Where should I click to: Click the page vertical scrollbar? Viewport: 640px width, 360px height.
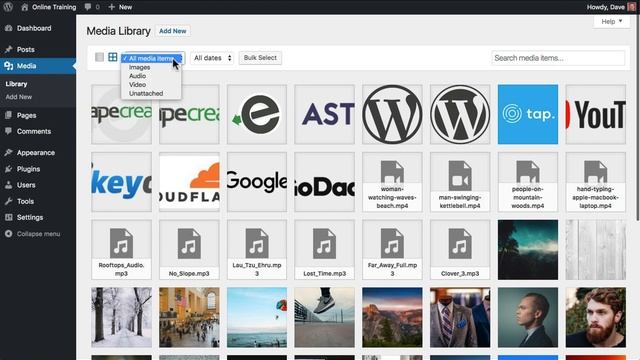point(637,118)
